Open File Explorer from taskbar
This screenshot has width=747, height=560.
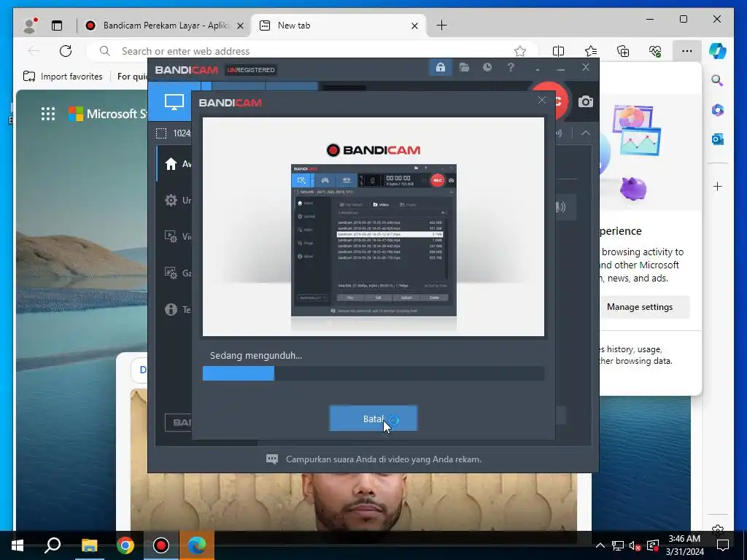[89, 545]
